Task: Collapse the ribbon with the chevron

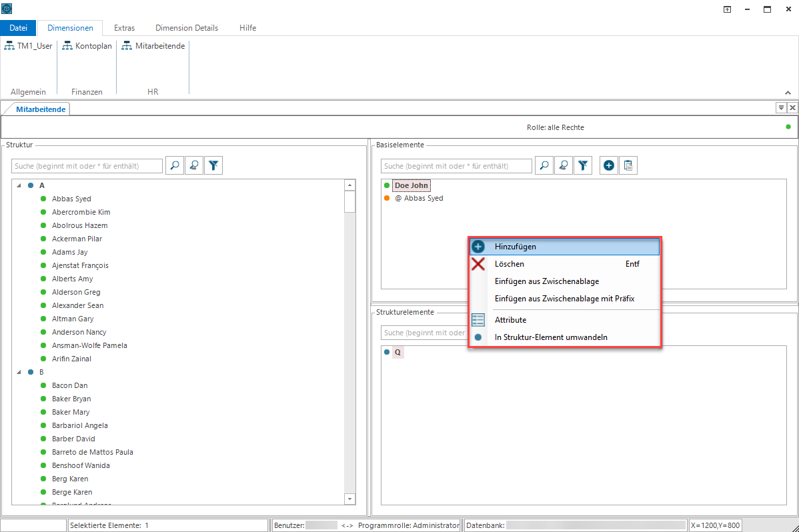Action: coord(788,93)
